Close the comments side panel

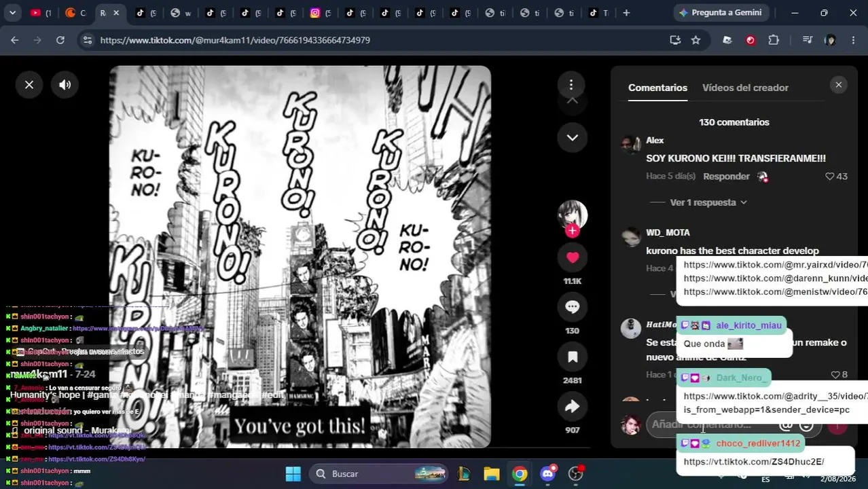(x=839, y=85)
